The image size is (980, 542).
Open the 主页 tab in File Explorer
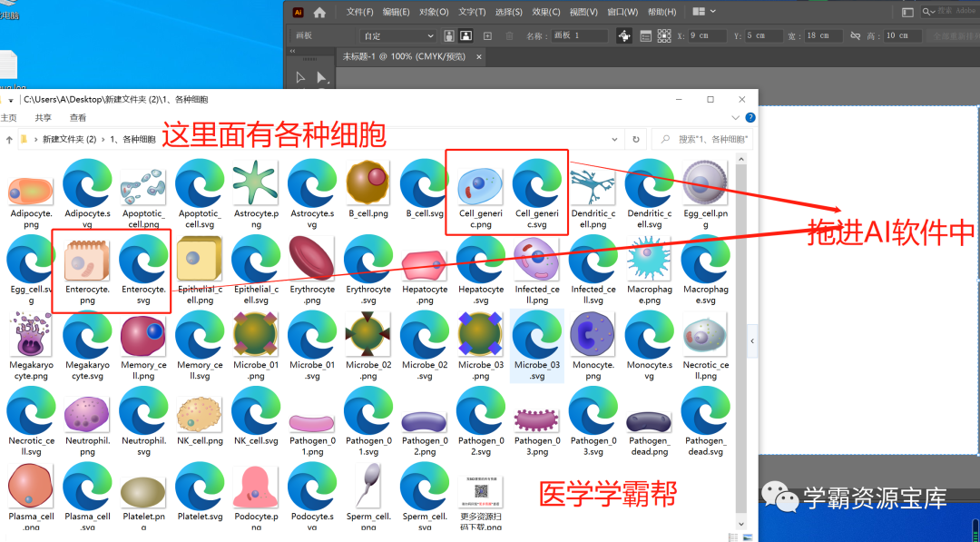click(x=9, y=117)
